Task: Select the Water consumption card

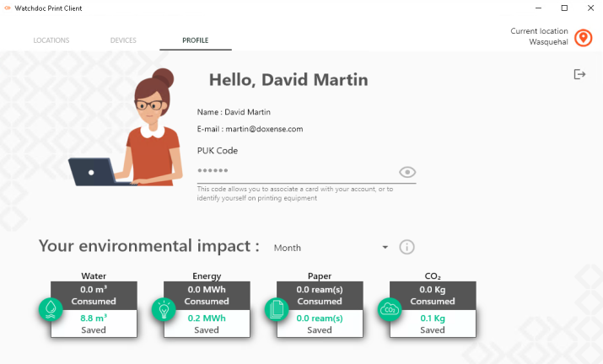Action: [x=94, y=308]
